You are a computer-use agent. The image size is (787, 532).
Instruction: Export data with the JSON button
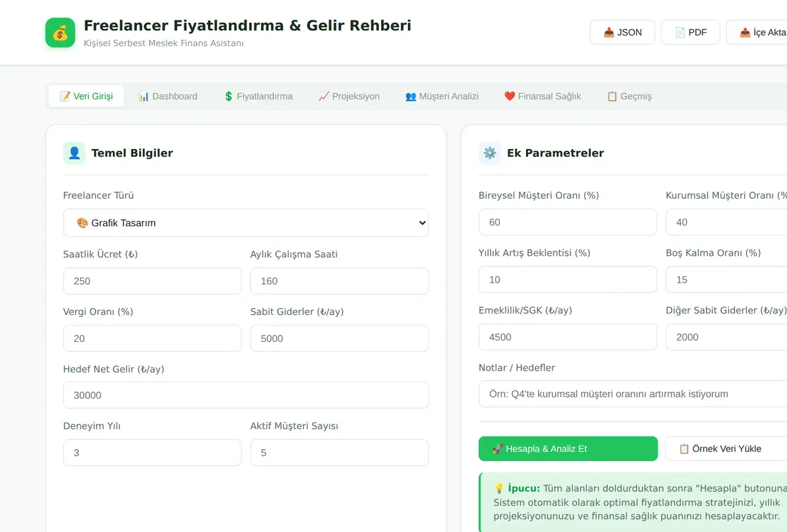click(622, 32)
